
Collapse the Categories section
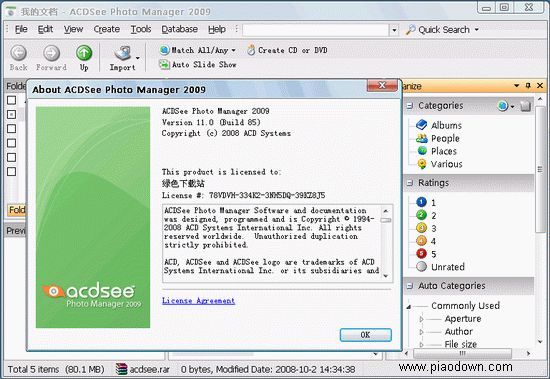tap(409, 106)
